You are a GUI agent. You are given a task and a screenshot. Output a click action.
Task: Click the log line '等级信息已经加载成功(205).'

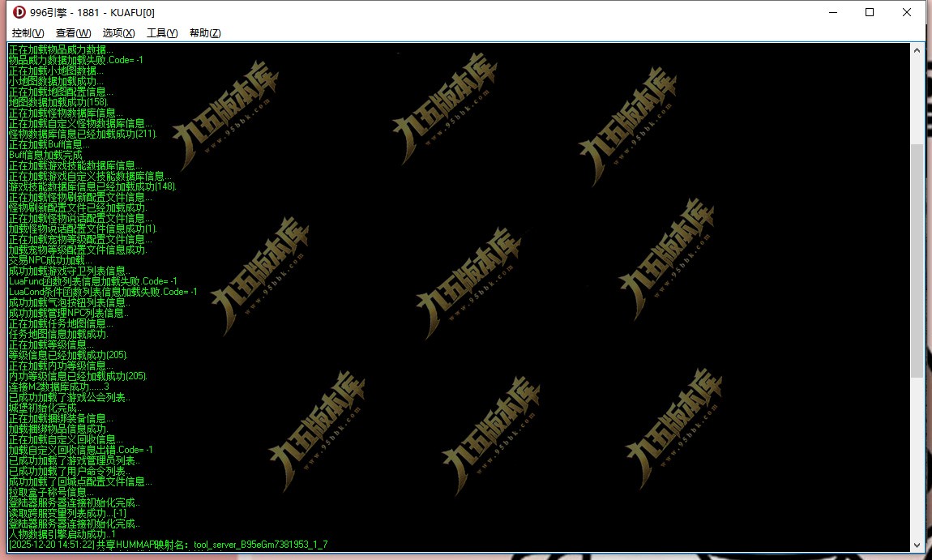tap(68, 356)
